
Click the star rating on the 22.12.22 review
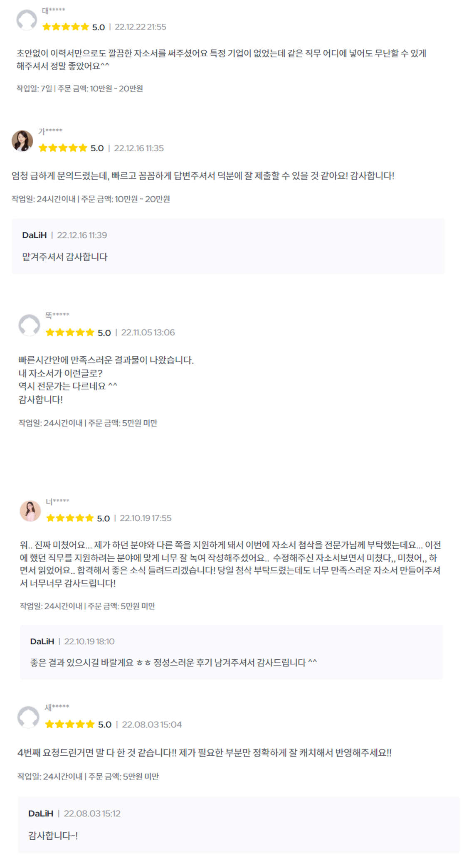point(66,27)
